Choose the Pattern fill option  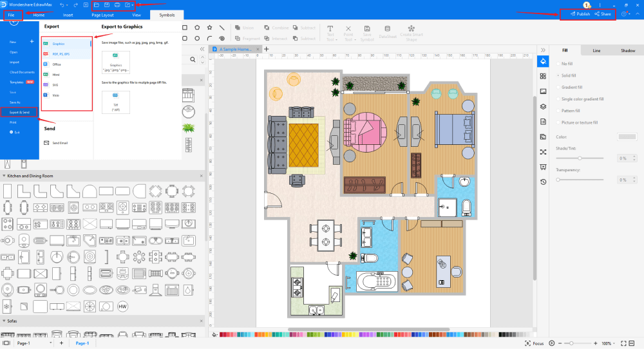(568, 111)
